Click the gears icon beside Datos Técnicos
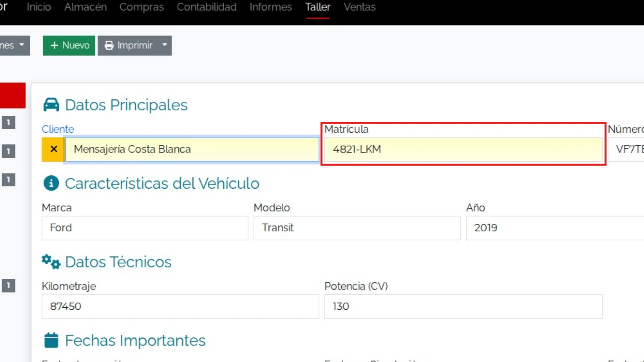The width and height of the screenshot is (644, 362). pyautogui.click(x=51, y=262)
